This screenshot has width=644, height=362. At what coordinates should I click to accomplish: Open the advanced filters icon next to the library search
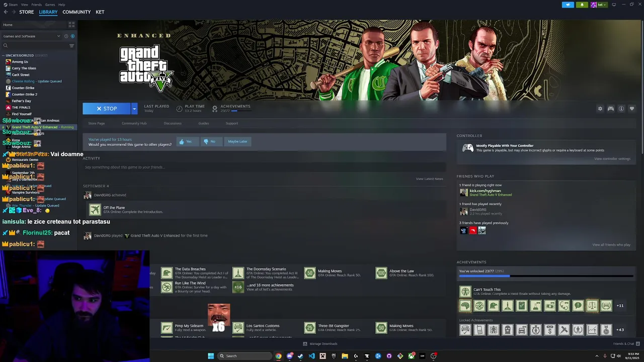tap(71, 46)
